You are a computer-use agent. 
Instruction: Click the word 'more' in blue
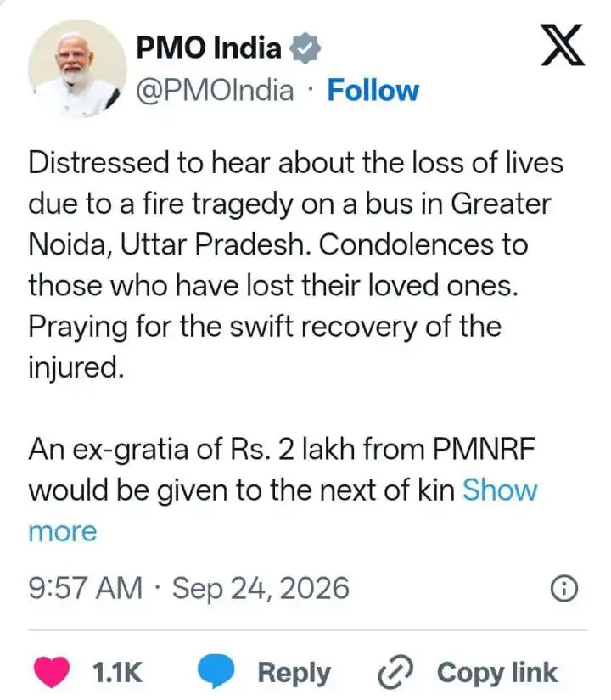63,532
